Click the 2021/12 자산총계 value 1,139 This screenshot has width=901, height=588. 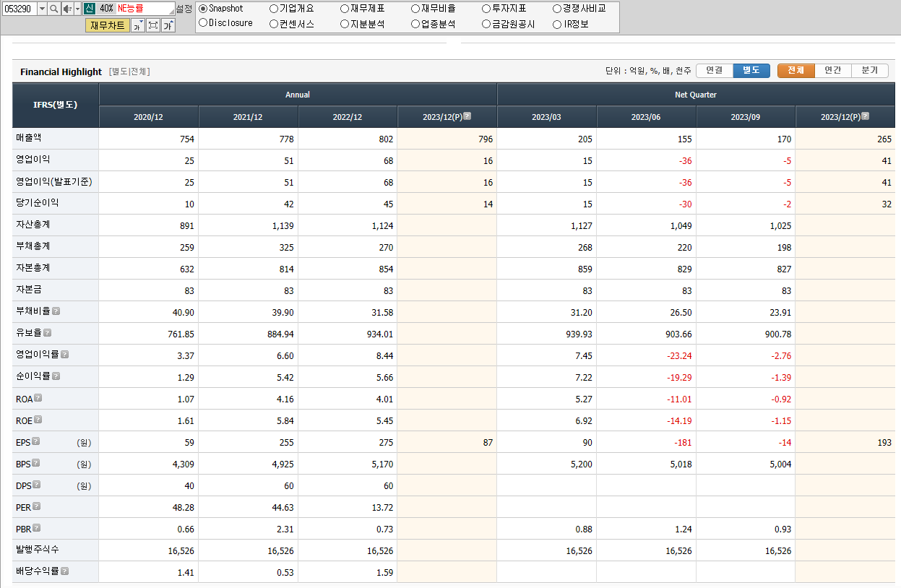[283, 225]
